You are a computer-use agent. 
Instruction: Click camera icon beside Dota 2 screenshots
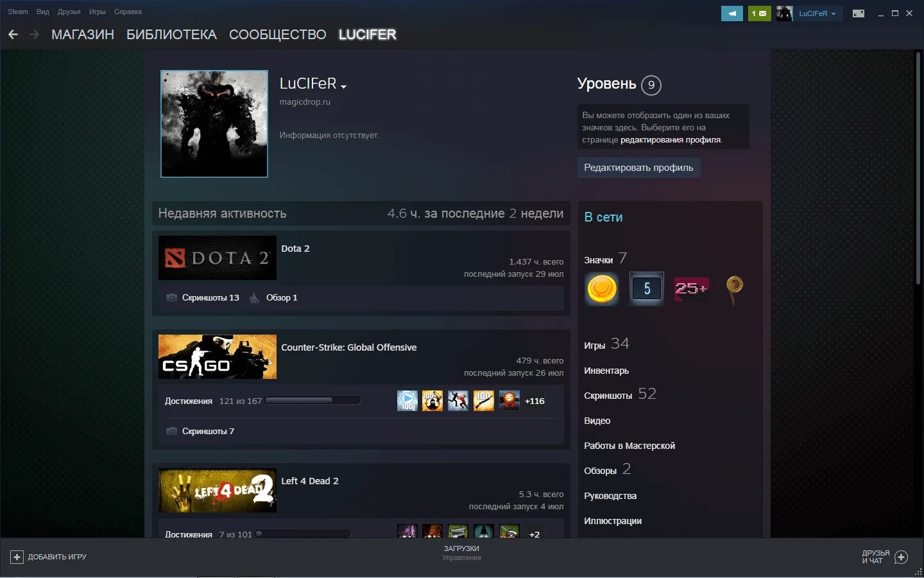tap(171, 297)
